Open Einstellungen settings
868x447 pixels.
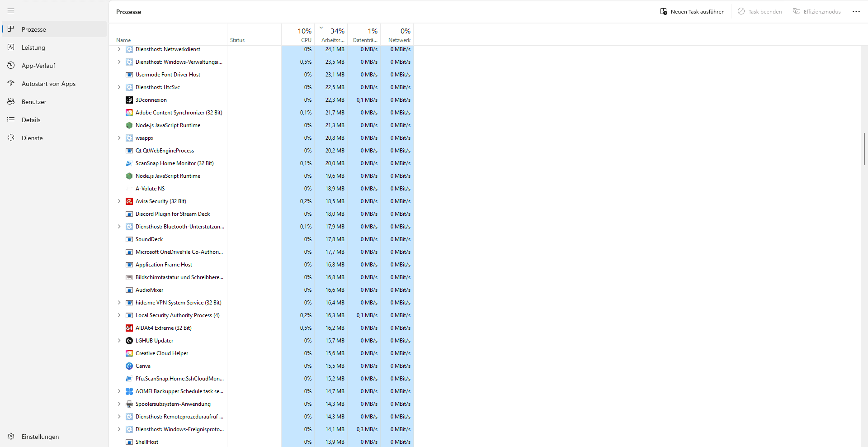tap(54, 437)
